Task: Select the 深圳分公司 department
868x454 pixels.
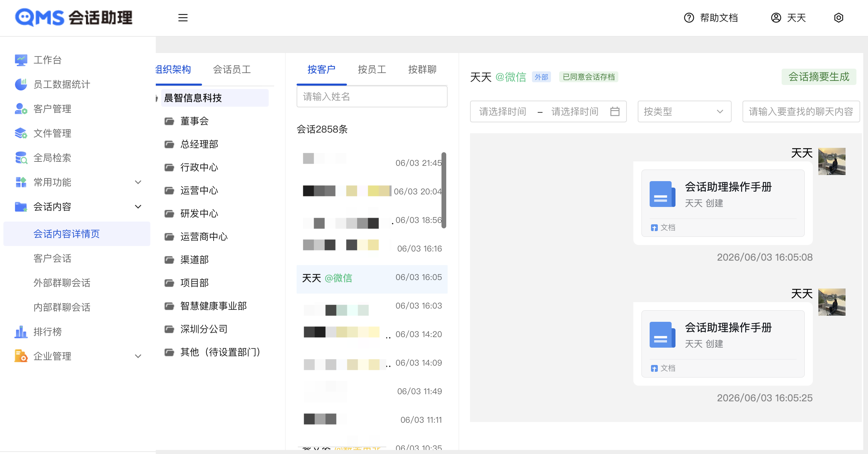Action: 204,329
